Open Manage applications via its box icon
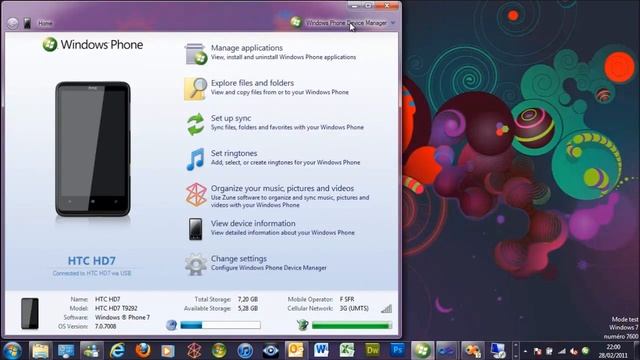The height and width of the screenshot is (360, 640). tap(196, 54)
